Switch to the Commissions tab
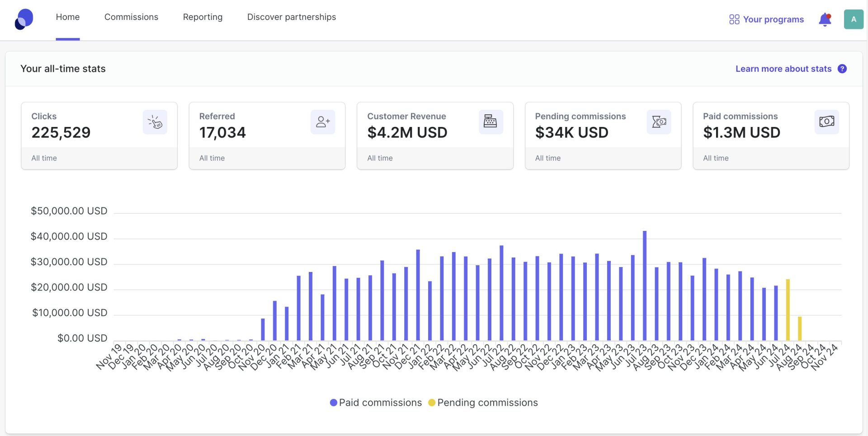The width and height of the screenshot is (868, 436). tap(131, 17)
